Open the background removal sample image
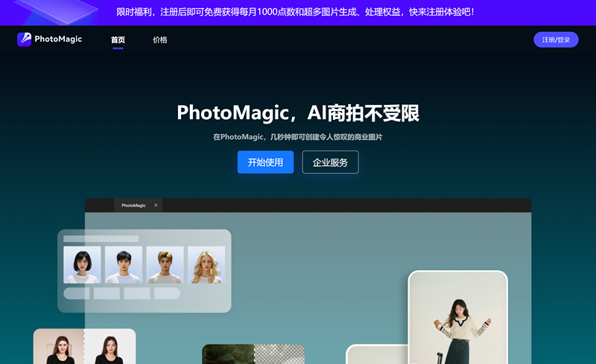This screenshot has width=596, height=364. [x=253, y=354]
